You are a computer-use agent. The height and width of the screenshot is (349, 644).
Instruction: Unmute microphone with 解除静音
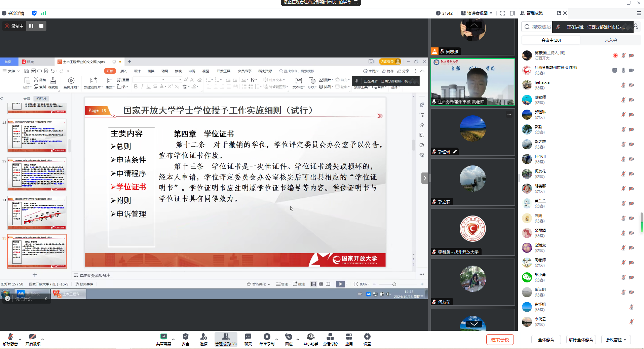point(10,339)
